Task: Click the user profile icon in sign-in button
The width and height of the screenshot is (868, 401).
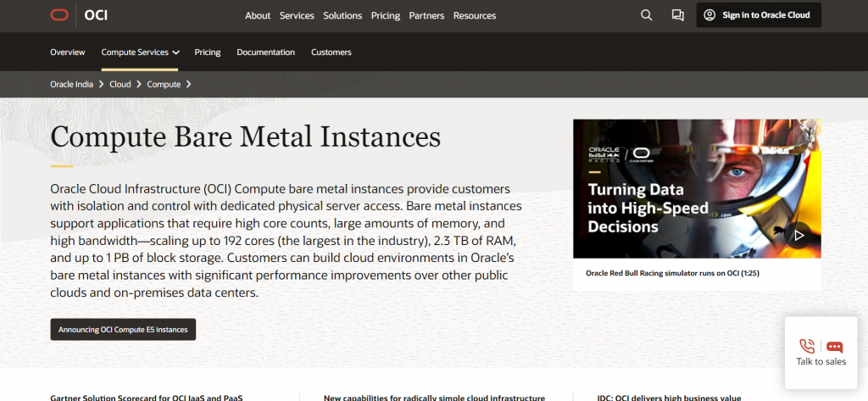Action: pos(709,15)
